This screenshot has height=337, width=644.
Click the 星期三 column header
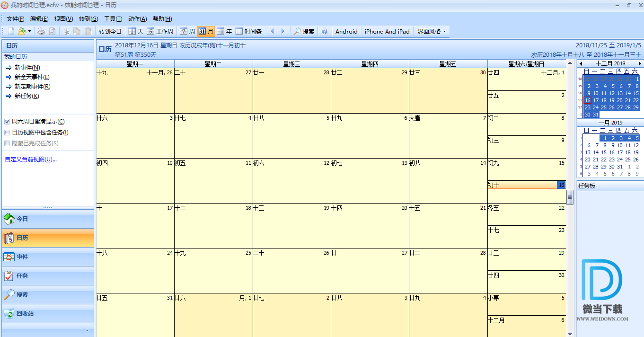click(292, 64)
